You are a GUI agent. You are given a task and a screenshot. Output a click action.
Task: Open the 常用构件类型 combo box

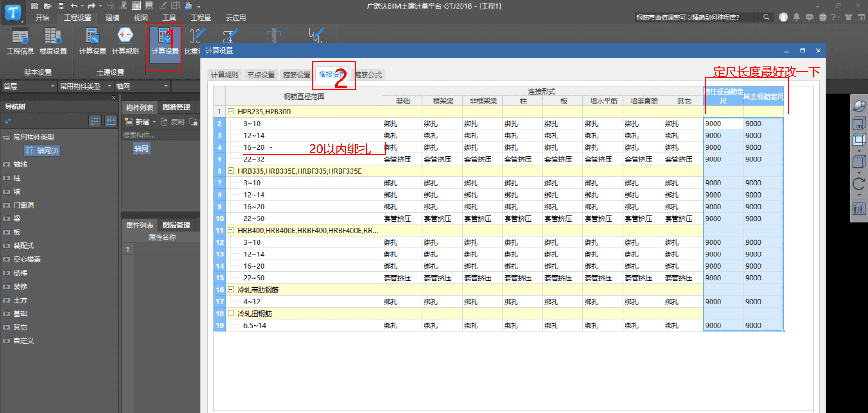tap(85, 86)
